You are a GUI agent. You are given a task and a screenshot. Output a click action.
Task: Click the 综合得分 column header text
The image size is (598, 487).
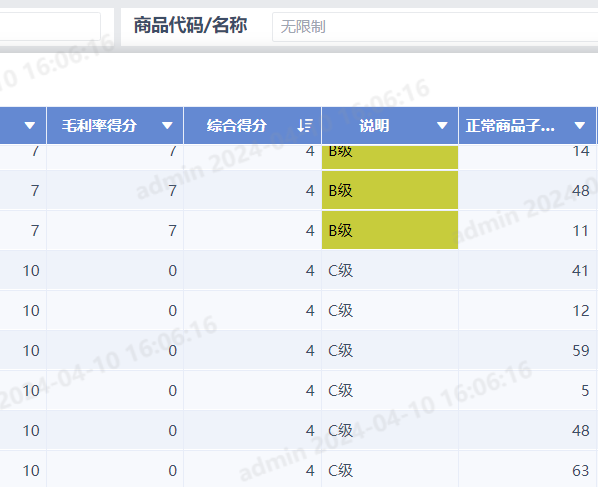pyautogui.click(x=236, y=125)
